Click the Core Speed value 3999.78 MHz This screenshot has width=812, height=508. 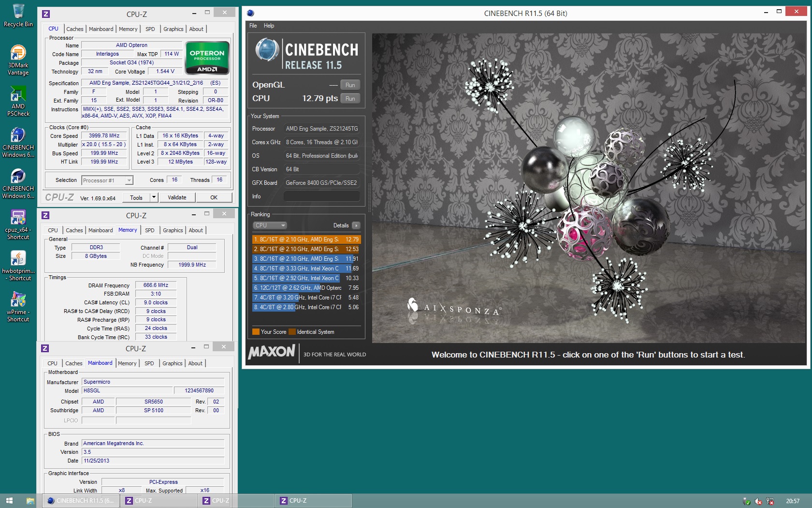[104, 136]
